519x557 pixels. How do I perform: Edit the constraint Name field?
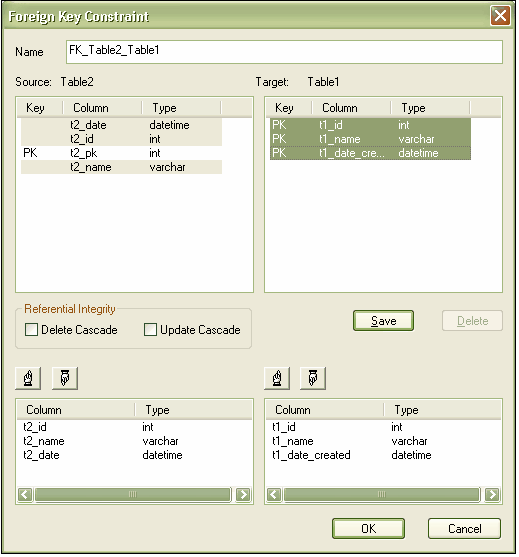(284, 52)
